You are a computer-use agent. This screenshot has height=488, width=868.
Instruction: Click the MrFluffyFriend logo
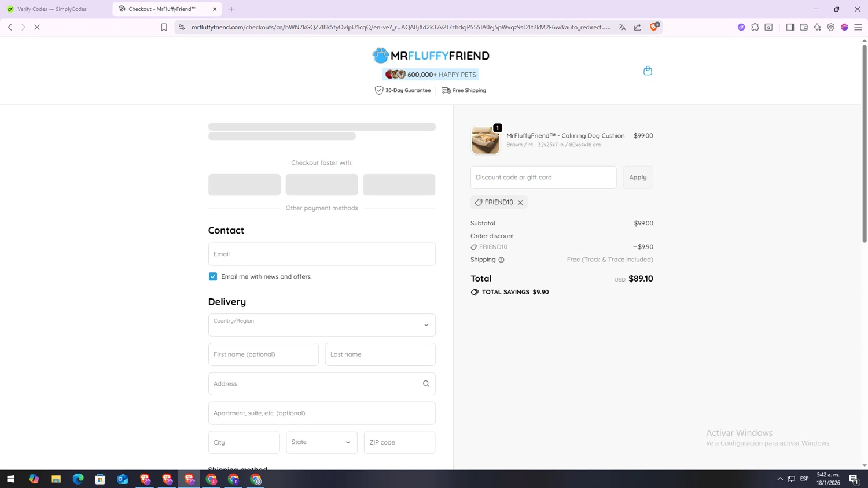(431, 56)
